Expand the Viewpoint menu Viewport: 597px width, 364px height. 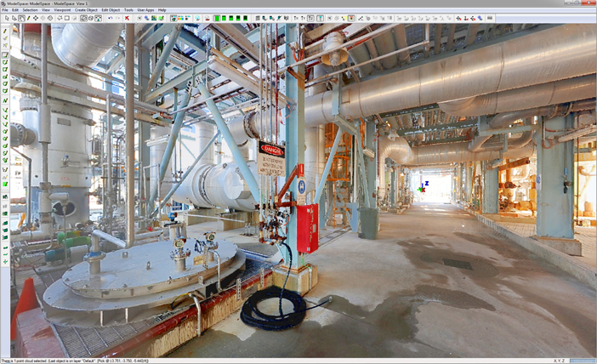pyautogui.click(x=62, y=9)
